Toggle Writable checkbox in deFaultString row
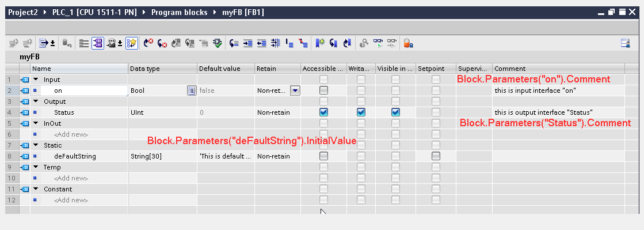Image resolution: width=644 pixels, height=230 pixels. (361, 156)
